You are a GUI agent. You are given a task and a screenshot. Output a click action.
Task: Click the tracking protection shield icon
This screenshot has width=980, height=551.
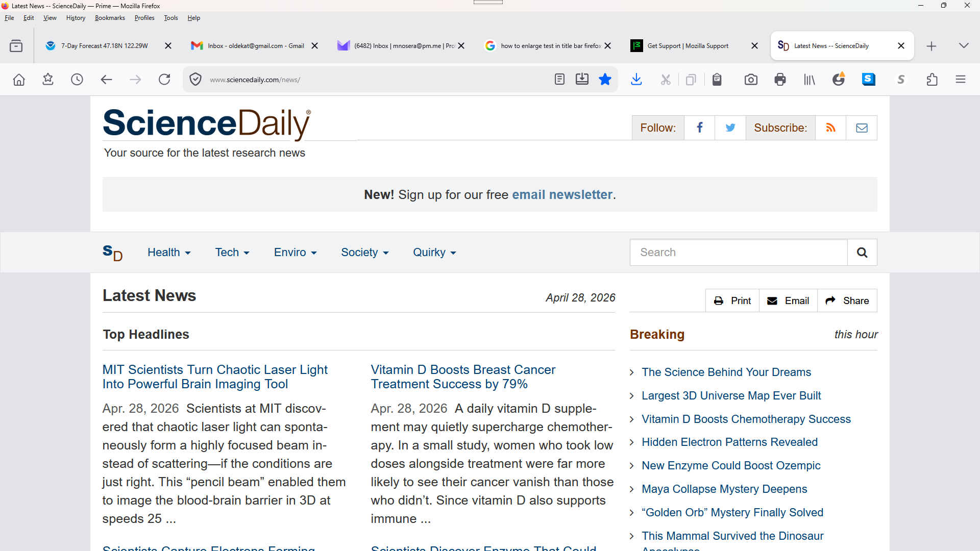(x=195, y=80)
